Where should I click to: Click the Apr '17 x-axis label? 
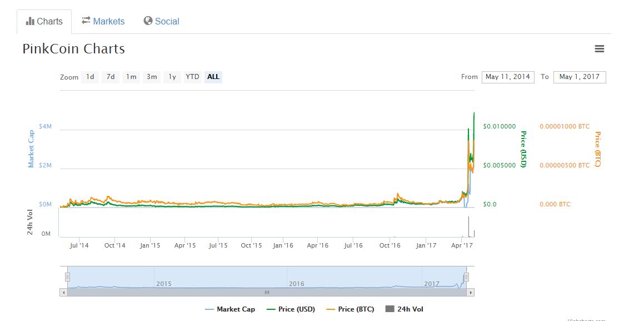[462, 246]
